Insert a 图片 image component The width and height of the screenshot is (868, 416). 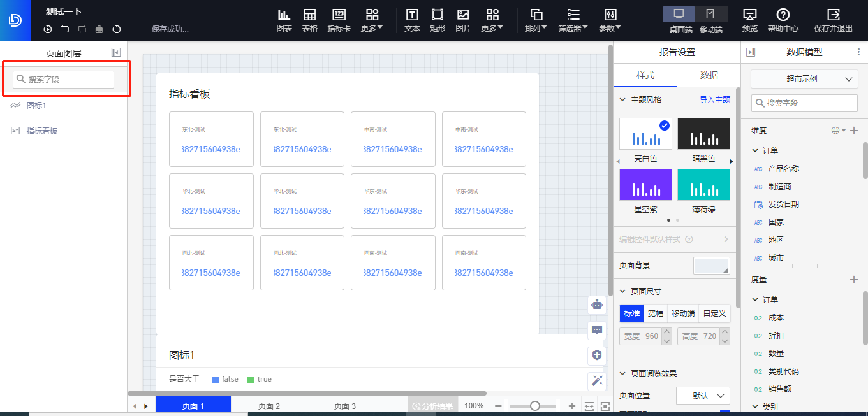click(x=463, y=20)
